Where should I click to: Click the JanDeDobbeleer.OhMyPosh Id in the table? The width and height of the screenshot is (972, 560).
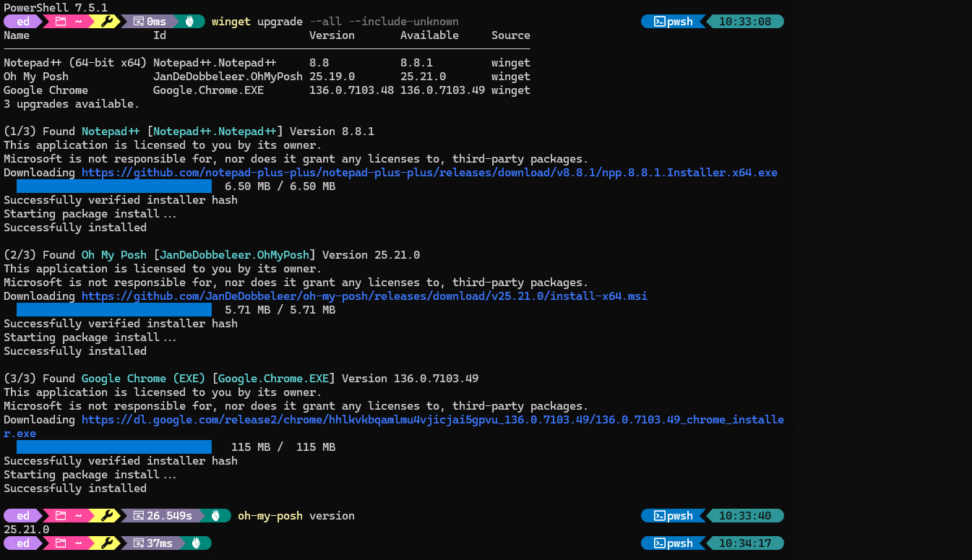click(228, 77)
